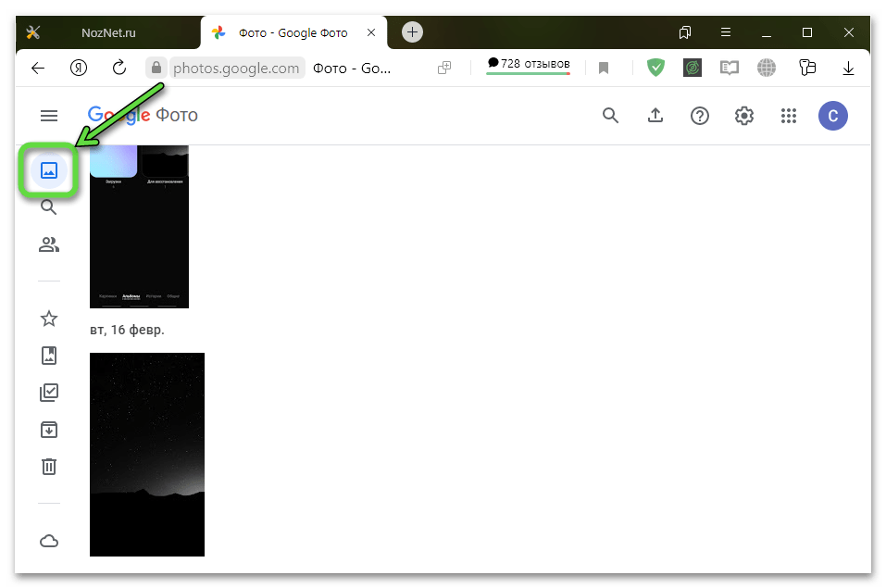Click the upload icon in header
Screen dimensions: 886x588
pyautogui.click(x=655, y=116)
